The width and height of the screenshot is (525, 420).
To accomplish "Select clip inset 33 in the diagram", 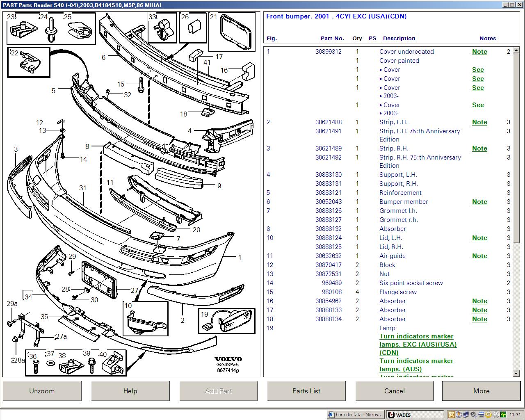I will [x=162, y=27].
